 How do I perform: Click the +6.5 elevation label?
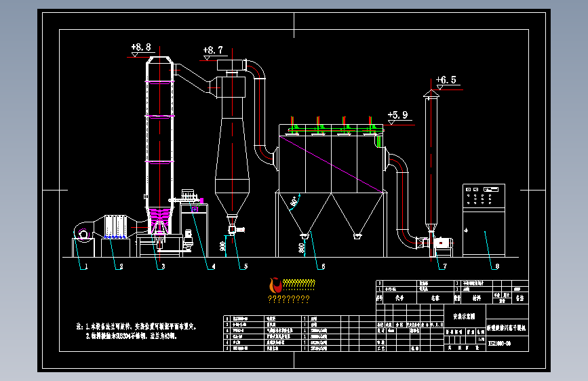click(446, 80)
